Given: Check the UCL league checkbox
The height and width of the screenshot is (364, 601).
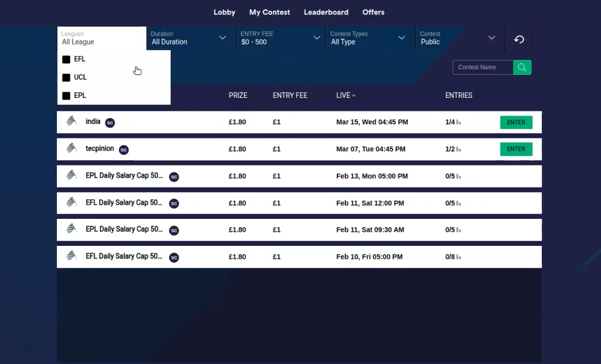Looking at the screenshot, I should tap(66, 78).
